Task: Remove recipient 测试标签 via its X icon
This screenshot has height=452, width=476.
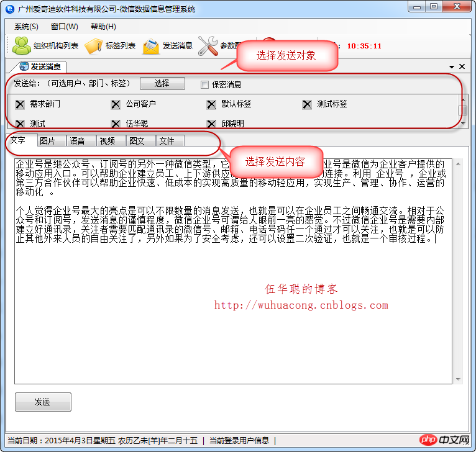Action: tap(307, 105)
